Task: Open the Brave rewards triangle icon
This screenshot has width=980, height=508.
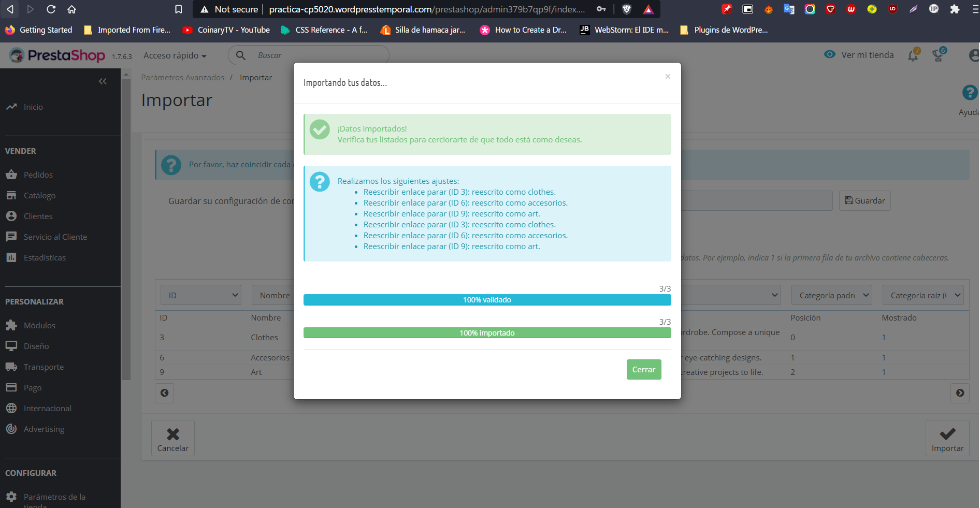Action: click(648, 9)
